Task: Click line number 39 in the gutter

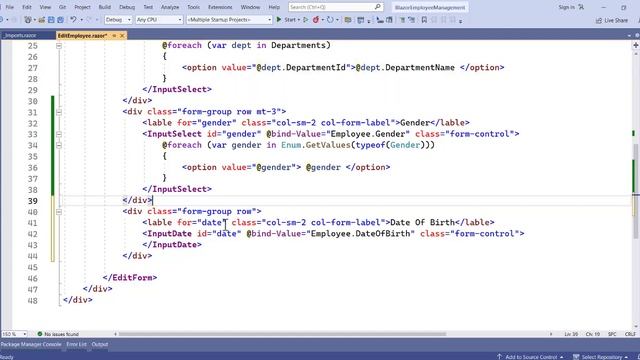Action: [32, 201]
